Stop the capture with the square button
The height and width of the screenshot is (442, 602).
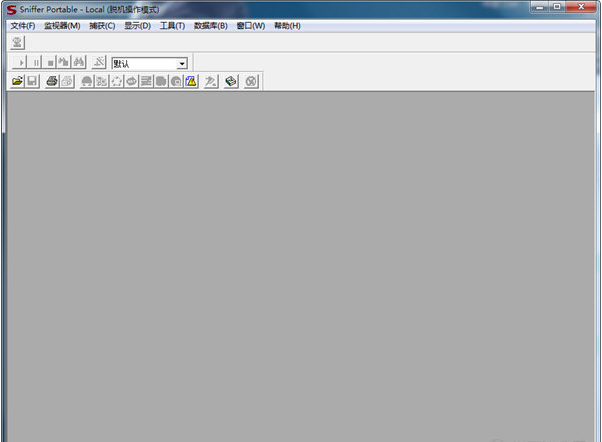point(50,62)
